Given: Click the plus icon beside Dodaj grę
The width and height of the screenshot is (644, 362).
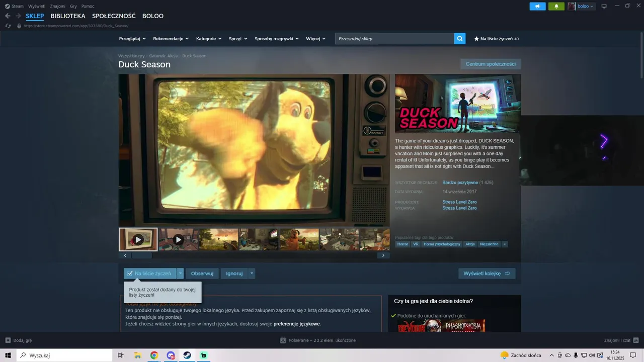Looking at the screenshot, I should pyautogui.click(x=8, y=340).
